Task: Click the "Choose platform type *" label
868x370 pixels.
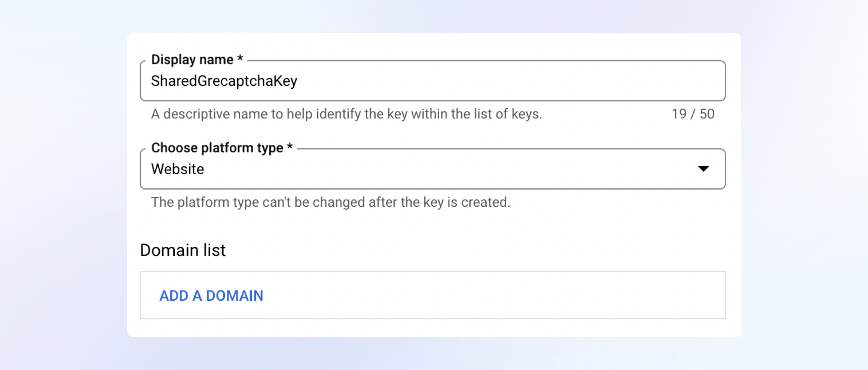Action: pyautogui.click(x=217, y=148)
